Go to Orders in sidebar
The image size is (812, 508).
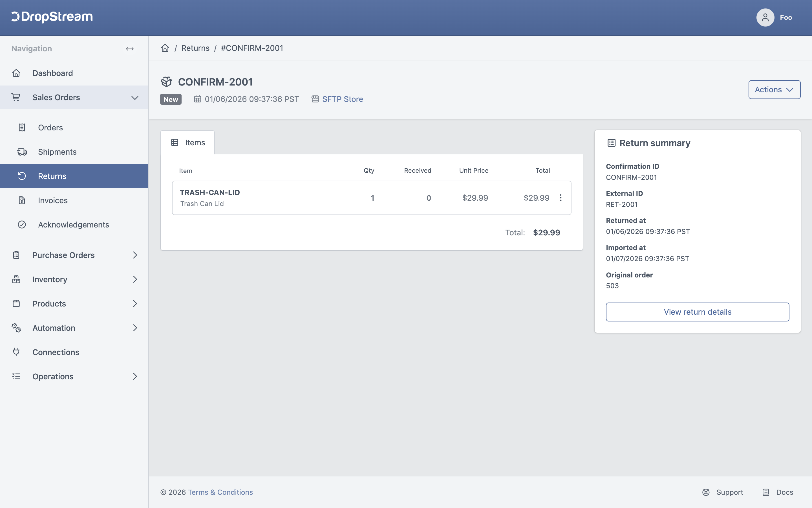pyautogui.click(x=74, y=127)
